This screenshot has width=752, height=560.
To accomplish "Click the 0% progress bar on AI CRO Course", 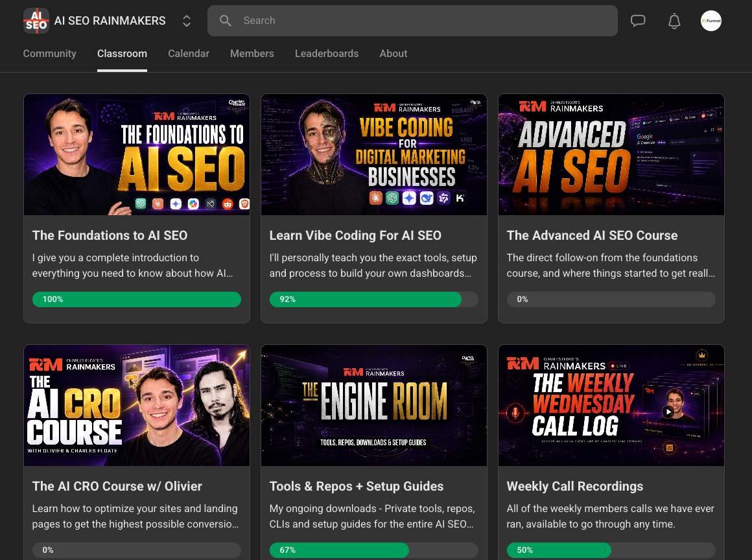I will click(x=137, y=550).
